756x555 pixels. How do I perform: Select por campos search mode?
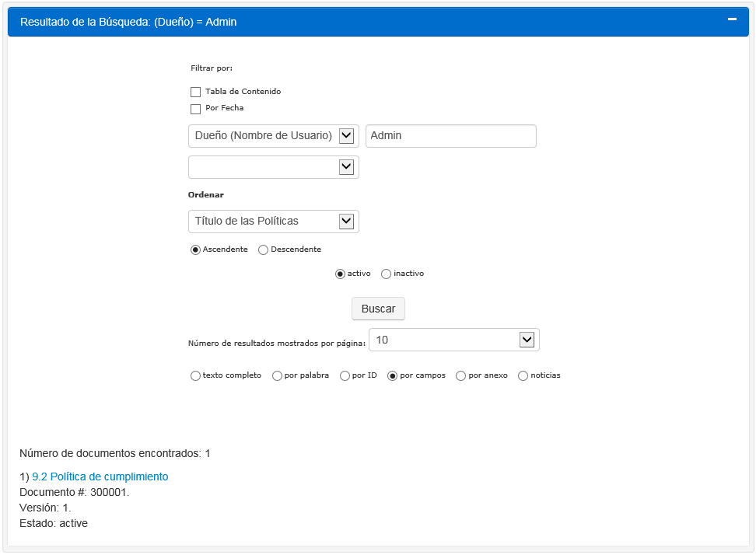pos(394,376)
